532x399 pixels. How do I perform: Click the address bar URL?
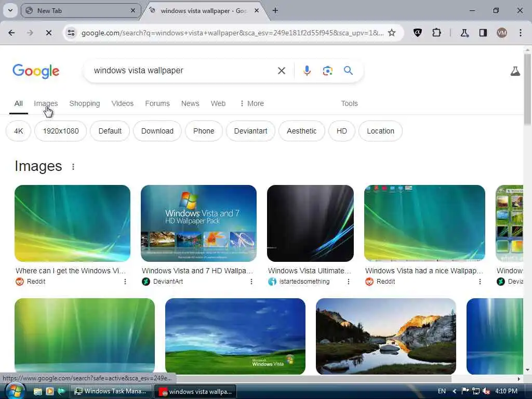click(232, 33)
